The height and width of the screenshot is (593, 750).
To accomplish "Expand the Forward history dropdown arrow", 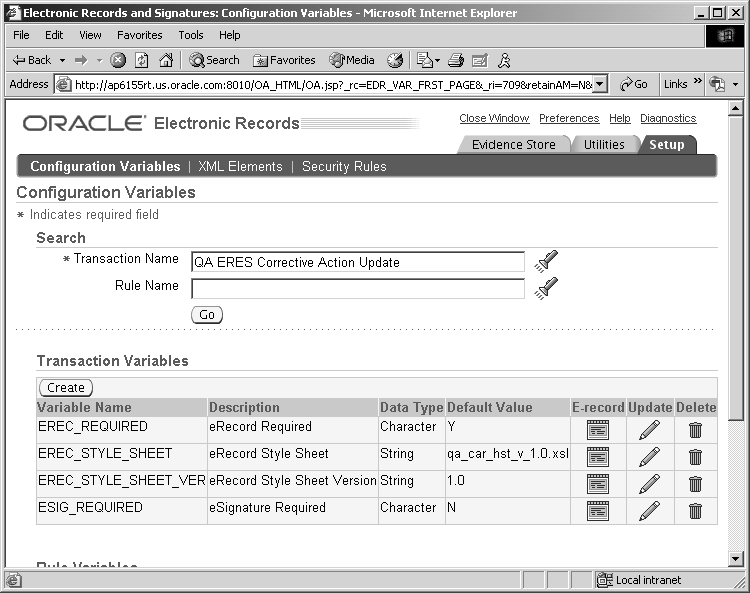I will pos(99,60).
